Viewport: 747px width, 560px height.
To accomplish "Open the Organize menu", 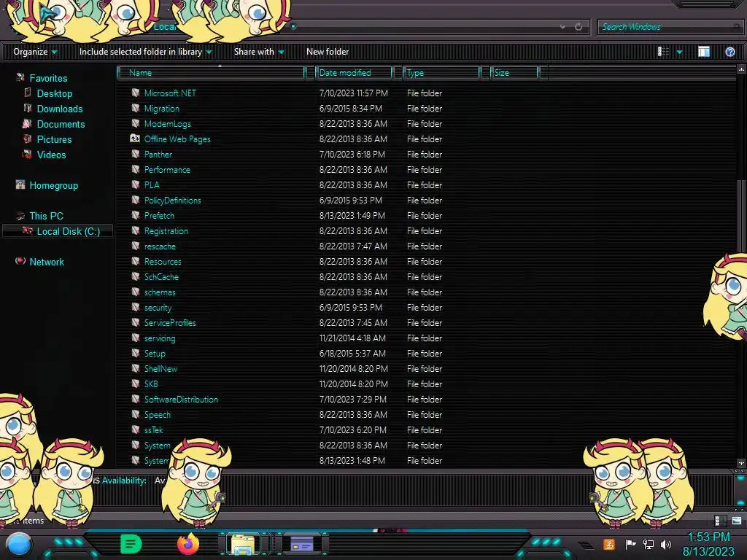I will (x=35, y=52).
